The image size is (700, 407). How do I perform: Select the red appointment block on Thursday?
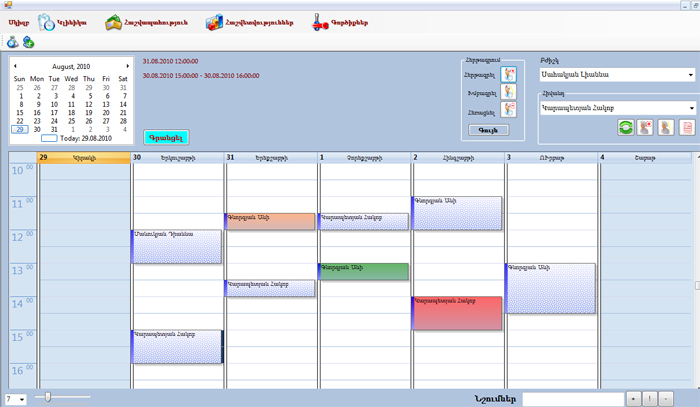tap(457, 312)
